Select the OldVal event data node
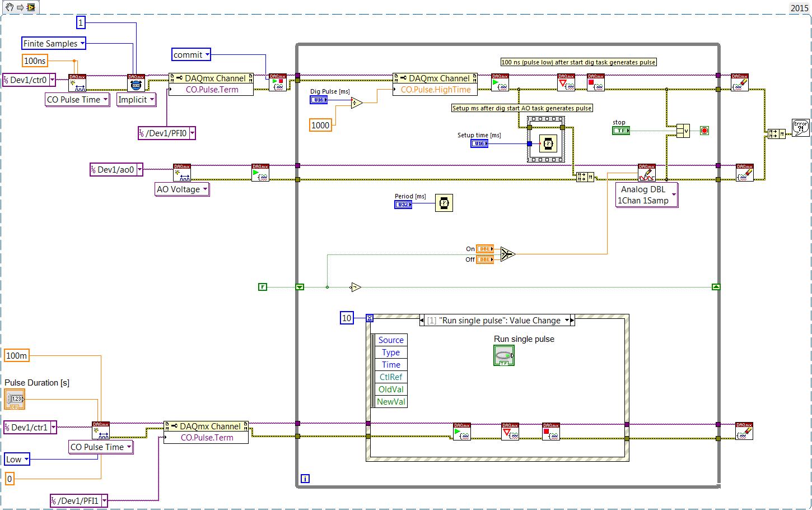 point(391,389)
